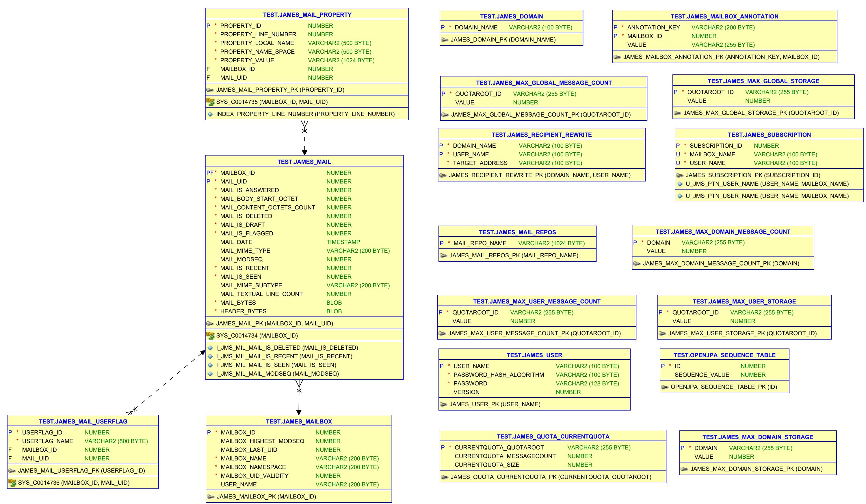Click key icon beside OPENJPA_SEQUENCE_TABLE_PK
866x504 pixels.
tap(664, 387)
